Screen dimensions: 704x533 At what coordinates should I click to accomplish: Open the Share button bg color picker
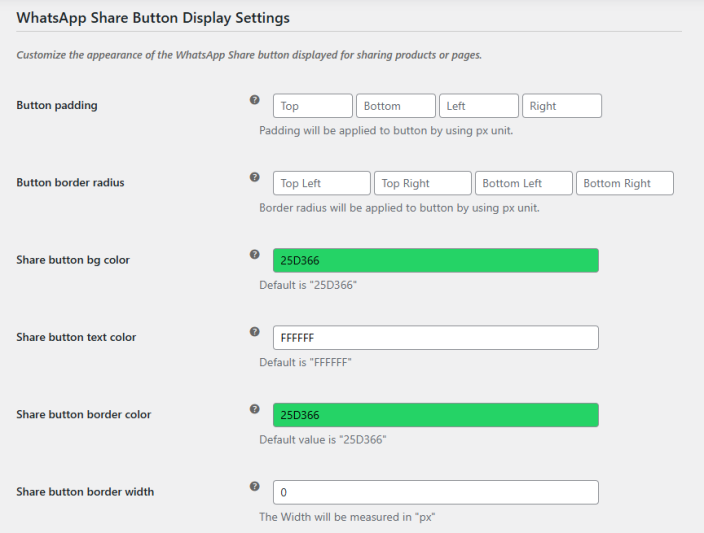[x=436, y=260]
